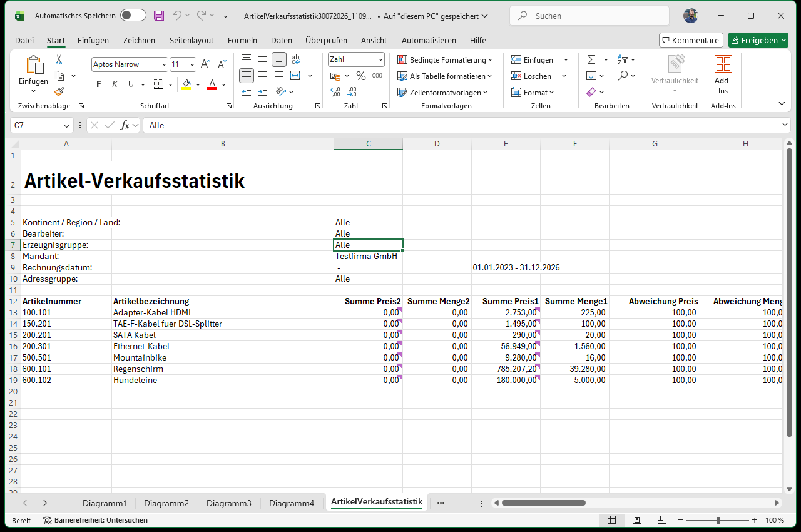Toggle the Automatisches Speichern switch

(x=133, y=16)
